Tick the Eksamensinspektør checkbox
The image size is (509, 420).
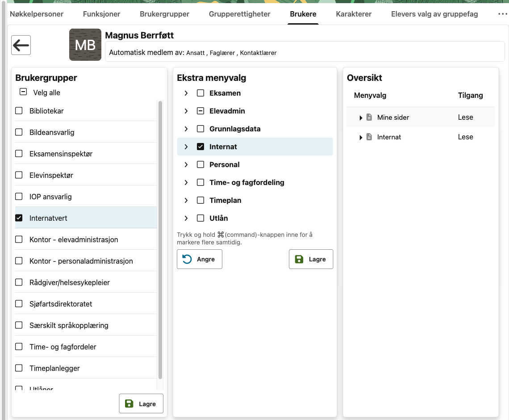19,154
